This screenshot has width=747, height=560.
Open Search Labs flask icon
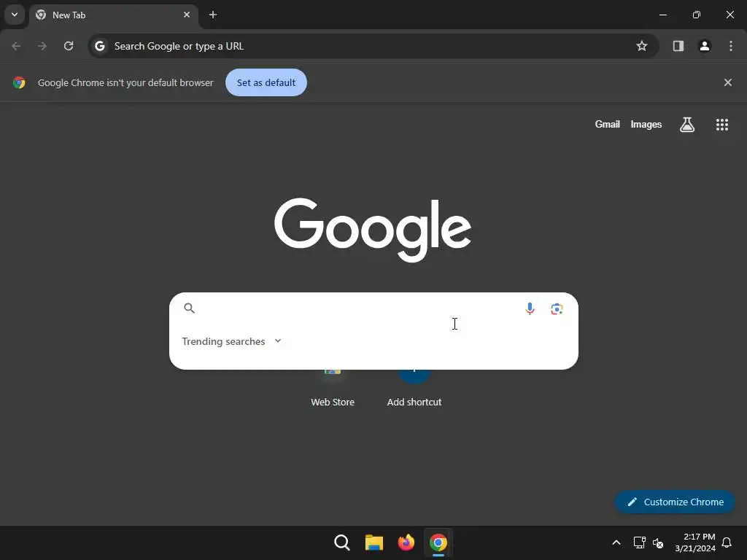click(687, 125)
